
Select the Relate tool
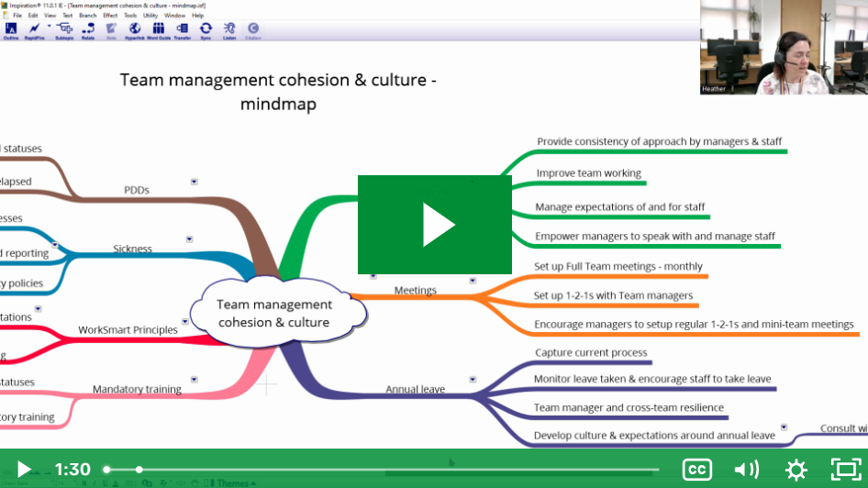pyautogui.click(x=88, y=30)
